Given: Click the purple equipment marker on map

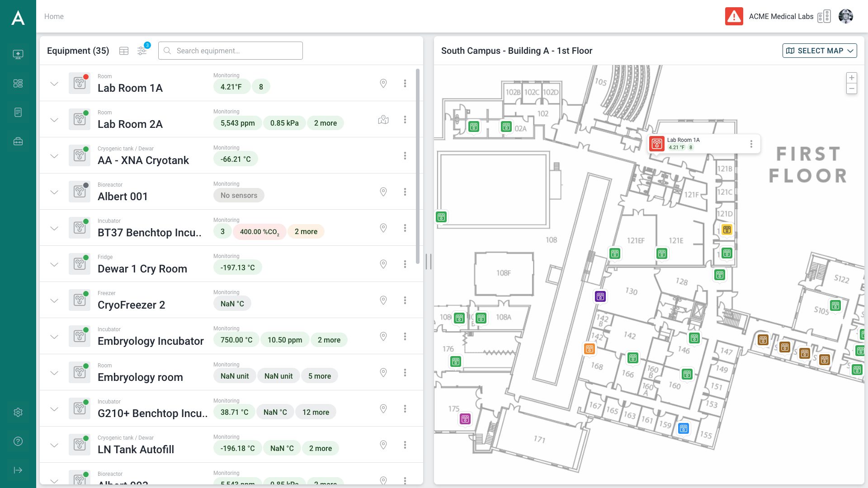Looking at the screenshot, I should (600, 297).
